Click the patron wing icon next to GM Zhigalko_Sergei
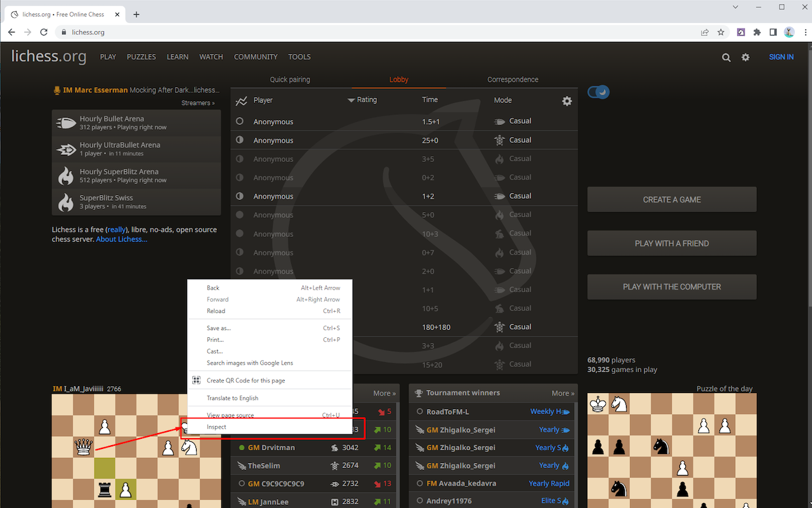 pyautogui.click(x=420, y=430)
